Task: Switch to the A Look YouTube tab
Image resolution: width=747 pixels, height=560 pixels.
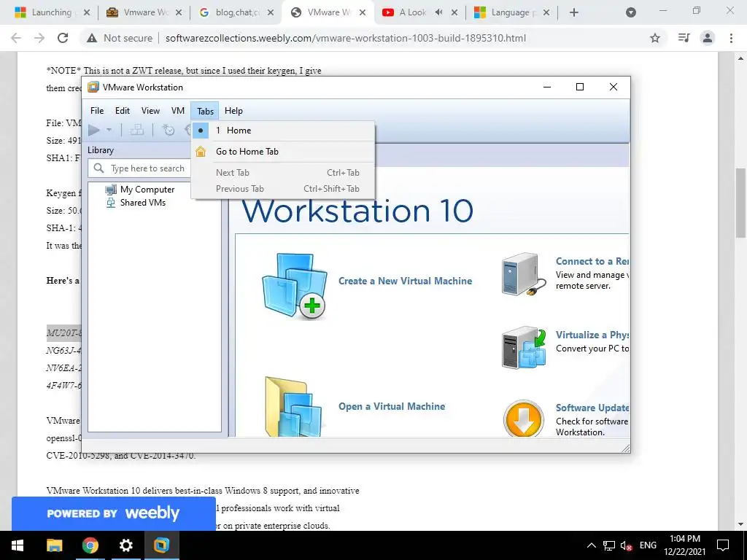Action: [413, 12]
